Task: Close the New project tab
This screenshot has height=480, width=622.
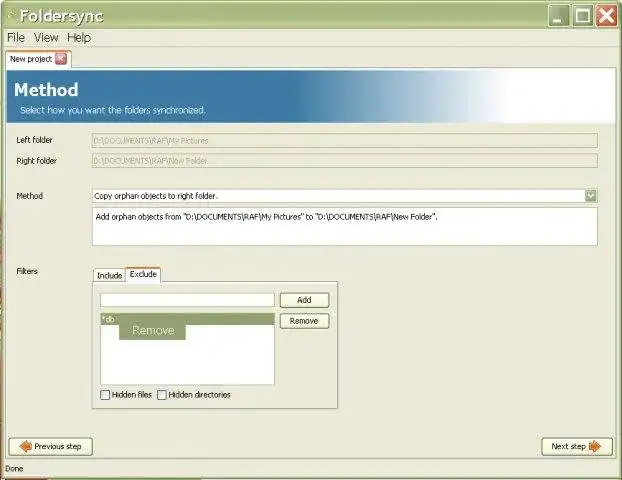Action: click(61, 59)
